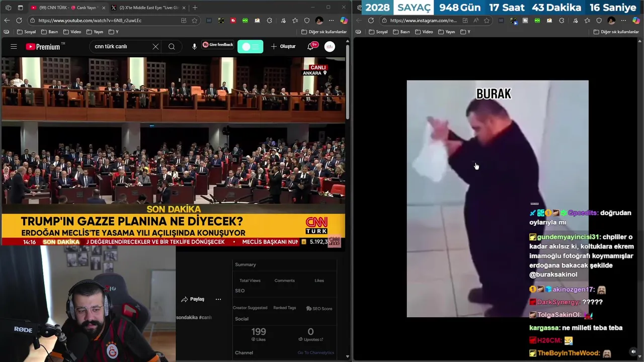Clear the YouTube search text
This screenshot has width=644, height=362.
click(155, 46)
